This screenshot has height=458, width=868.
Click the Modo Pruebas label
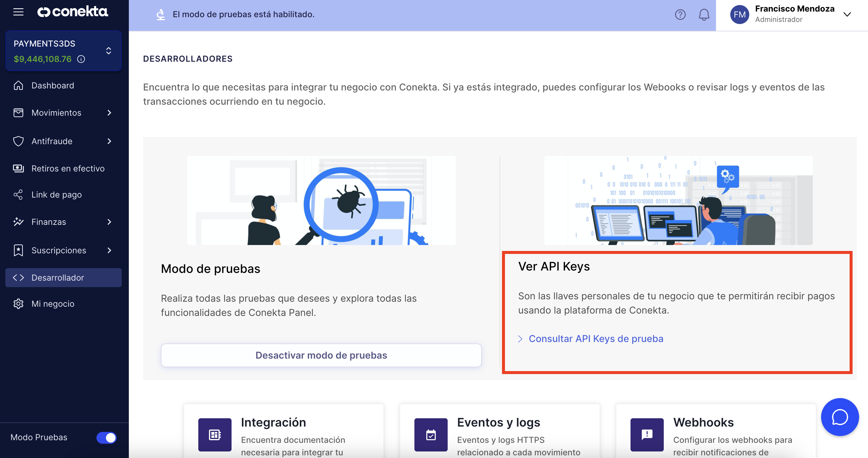pos(39,438)
